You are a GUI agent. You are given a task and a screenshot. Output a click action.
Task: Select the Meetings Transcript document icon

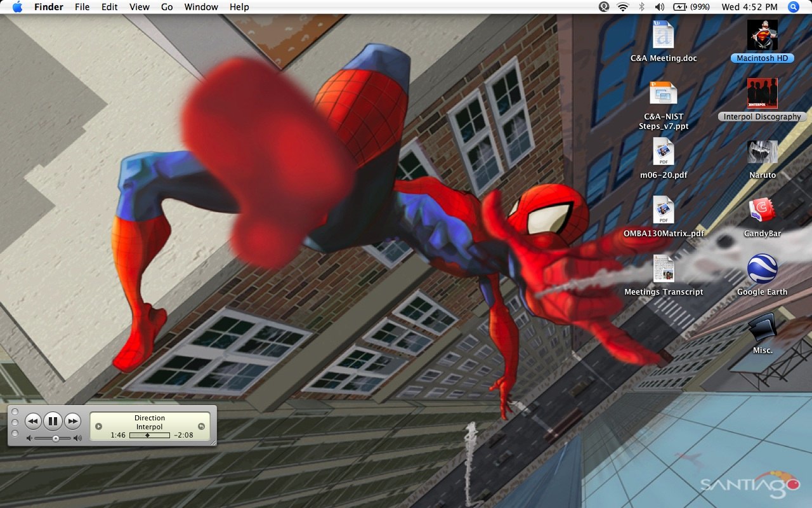(664, 269)
